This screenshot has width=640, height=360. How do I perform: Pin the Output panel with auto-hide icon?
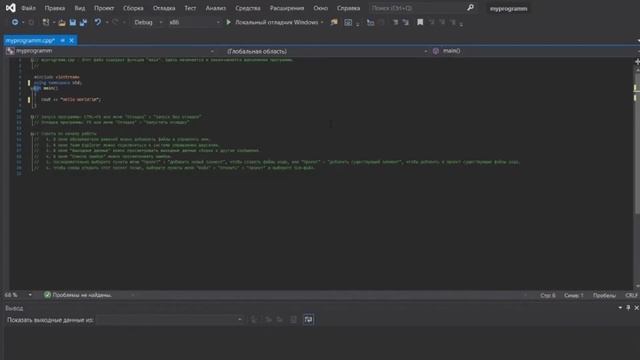[628, 308]
